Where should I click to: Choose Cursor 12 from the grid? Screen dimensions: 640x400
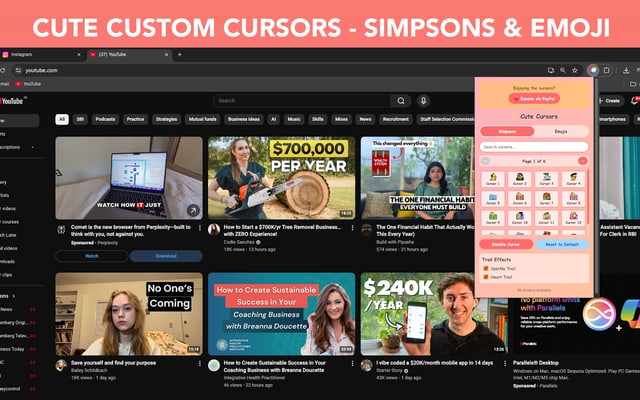(x=573, y=218)
